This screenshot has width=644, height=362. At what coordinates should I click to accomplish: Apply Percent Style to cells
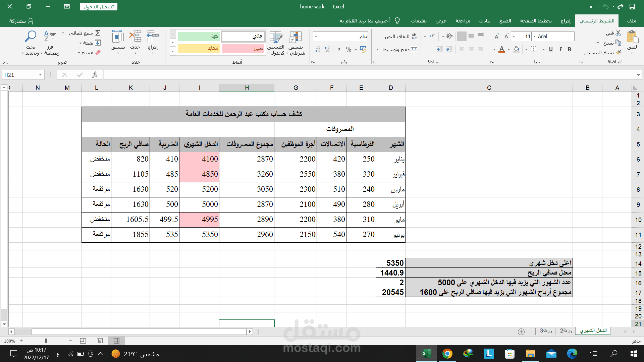click(349, 49)
